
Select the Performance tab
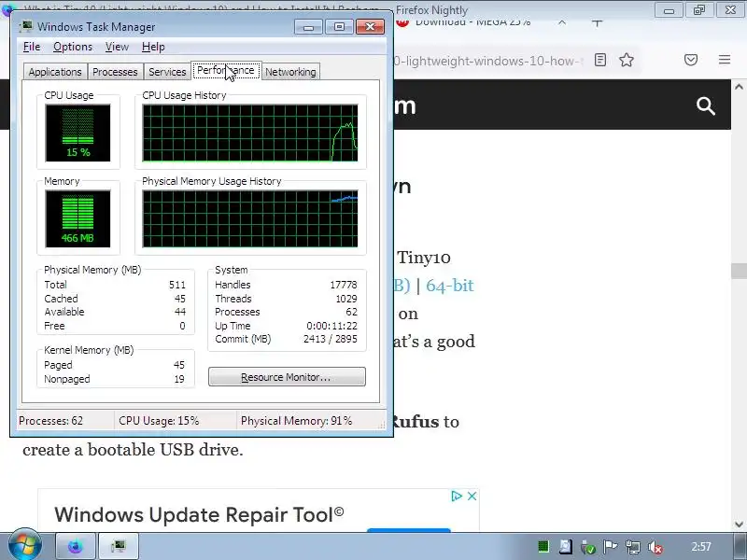click(x=226, y=71)
